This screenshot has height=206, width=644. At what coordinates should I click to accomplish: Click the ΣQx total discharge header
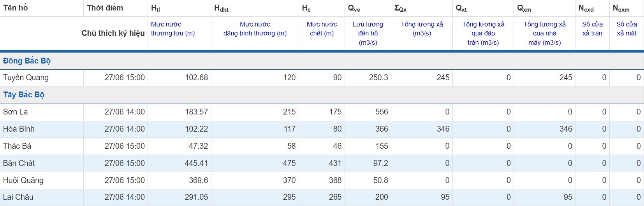[400, 8]
